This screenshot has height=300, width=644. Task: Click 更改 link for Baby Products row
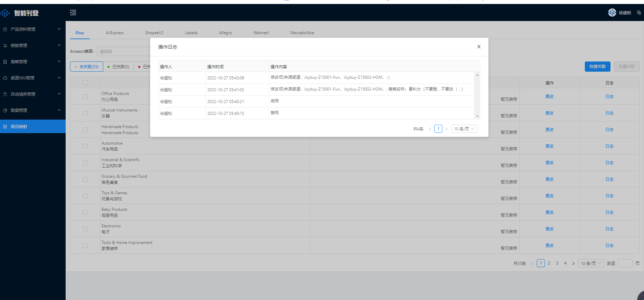tap(549, 212)
